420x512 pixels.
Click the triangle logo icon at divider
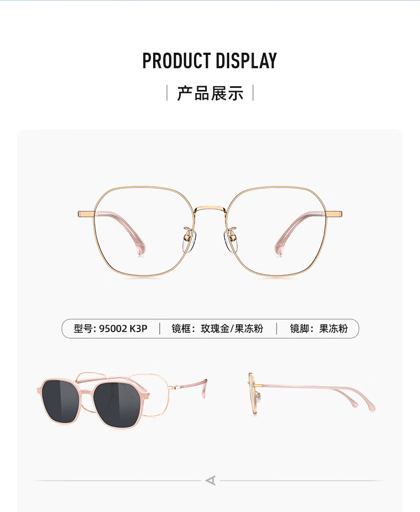211,480
